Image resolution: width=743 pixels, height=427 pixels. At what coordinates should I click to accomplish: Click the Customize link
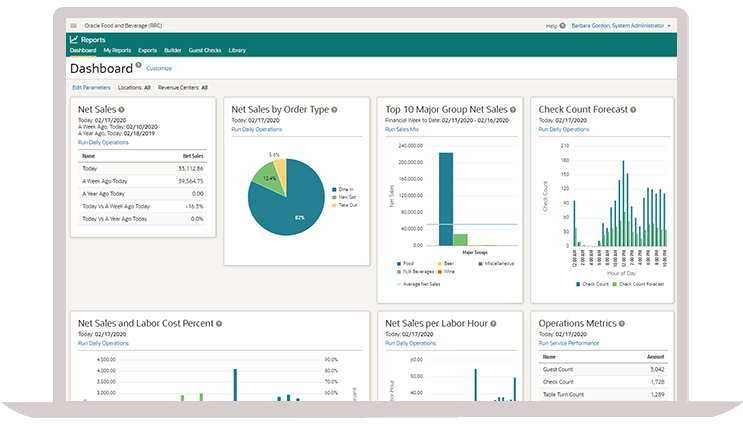[x=159, y=69]
